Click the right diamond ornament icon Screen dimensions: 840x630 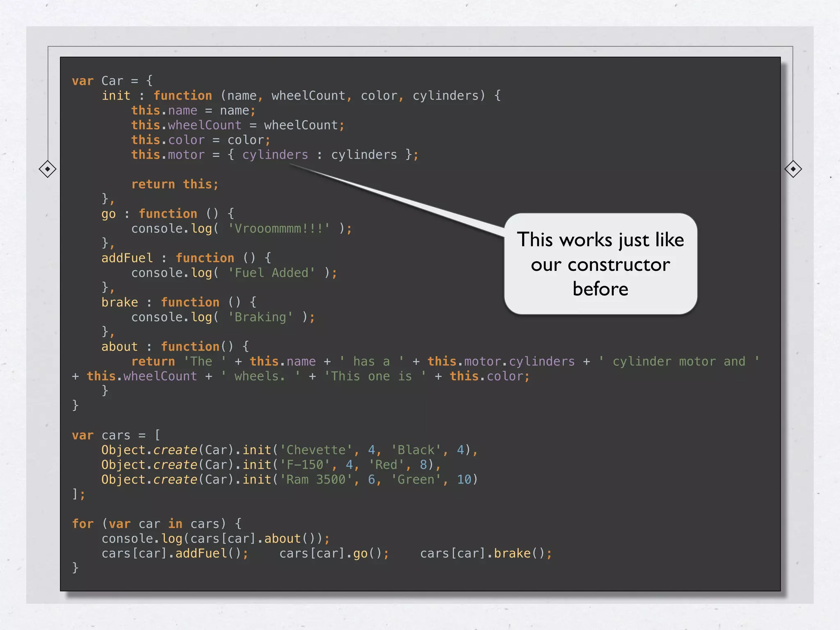793,169
